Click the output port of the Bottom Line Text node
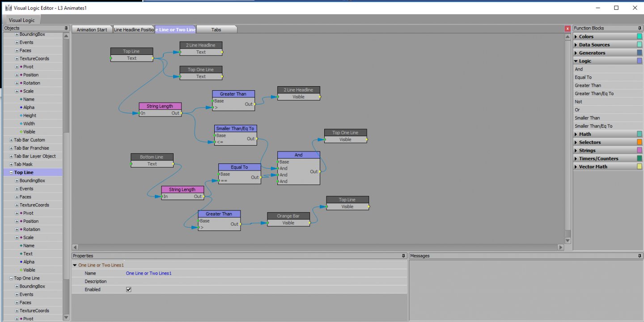This screenshot has height=322, width=644. 174,164
